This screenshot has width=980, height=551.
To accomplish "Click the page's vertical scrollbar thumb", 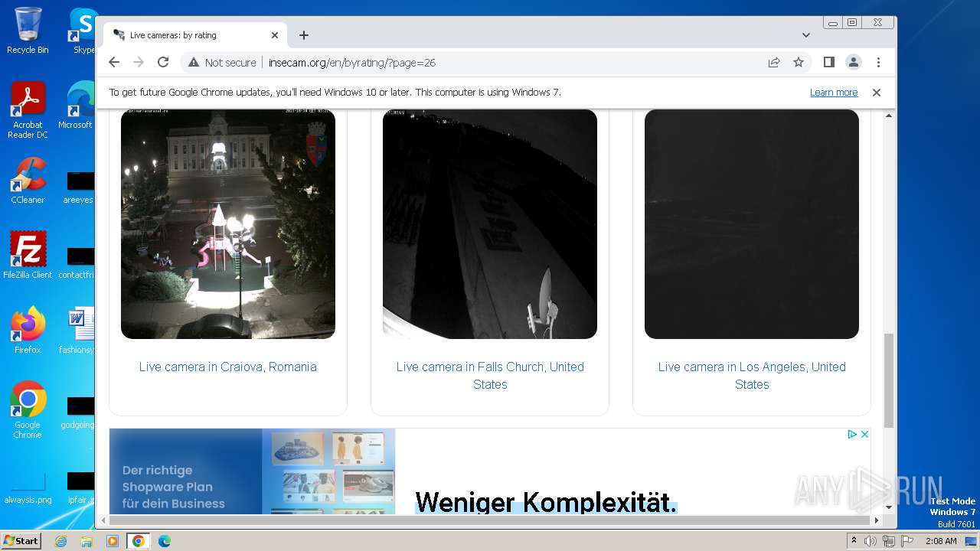I will 889,380.
